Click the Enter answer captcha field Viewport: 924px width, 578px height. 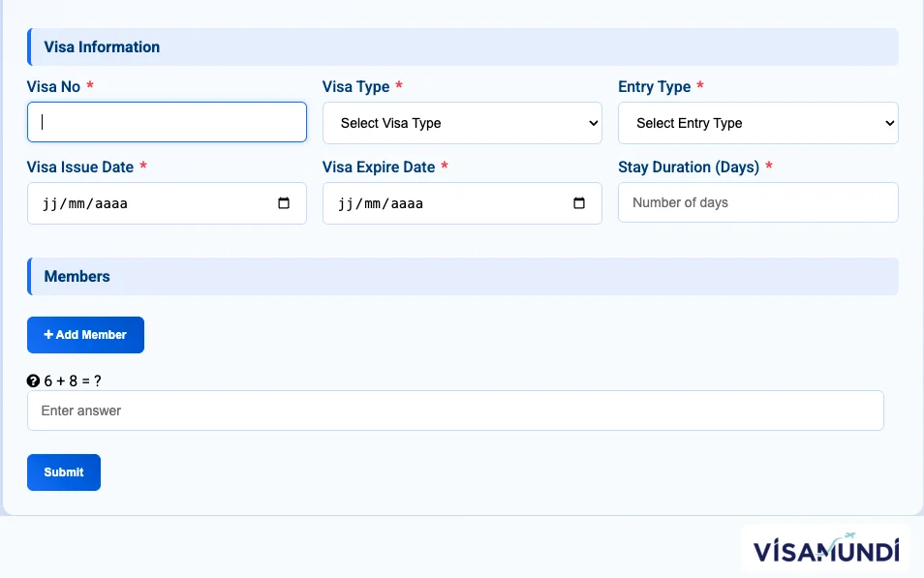pyautogui.click(x=455, y=411)
